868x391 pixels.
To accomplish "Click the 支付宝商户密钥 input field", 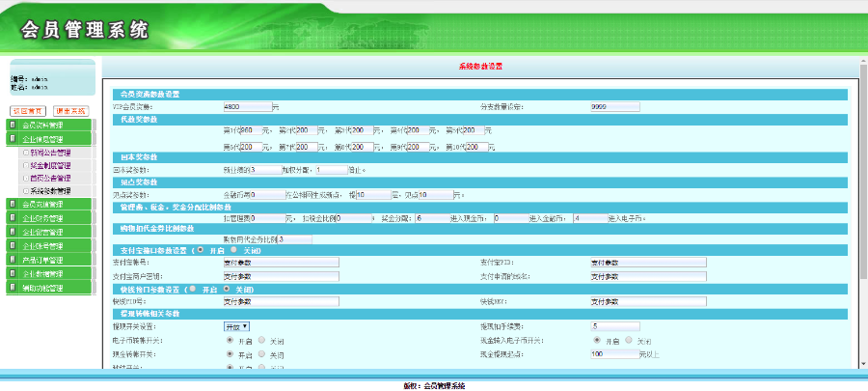I will (281, 276).
